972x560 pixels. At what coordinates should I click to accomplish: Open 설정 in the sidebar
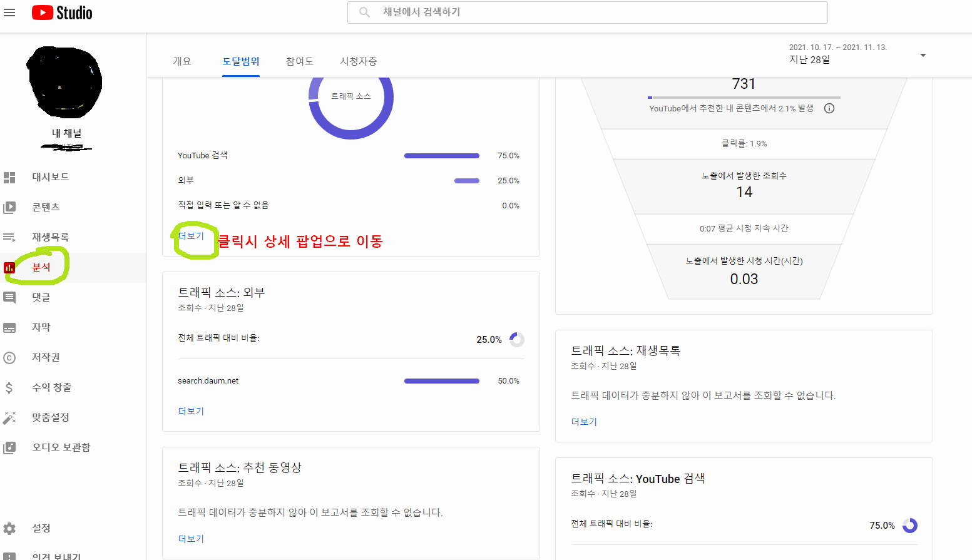click(x=41, y=528)
